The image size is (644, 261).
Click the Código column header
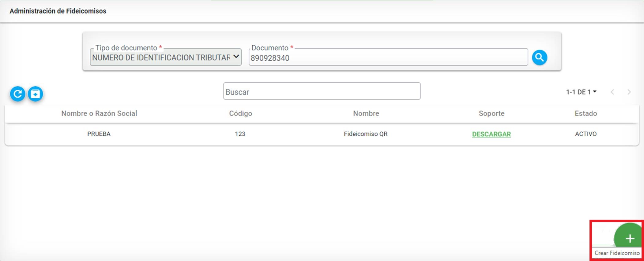coord(240,113)
